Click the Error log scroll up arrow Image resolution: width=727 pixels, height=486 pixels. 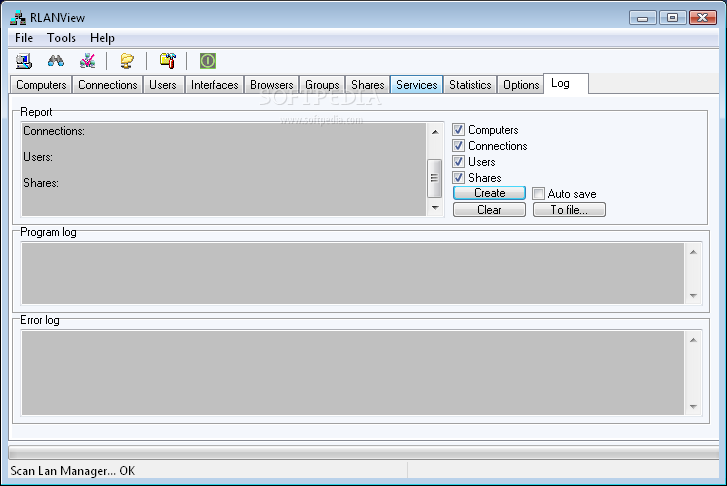(694, 340)
